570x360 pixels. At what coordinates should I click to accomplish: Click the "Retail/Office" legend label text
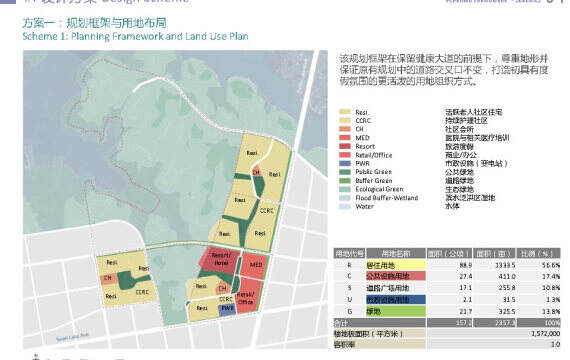[374, 155]
